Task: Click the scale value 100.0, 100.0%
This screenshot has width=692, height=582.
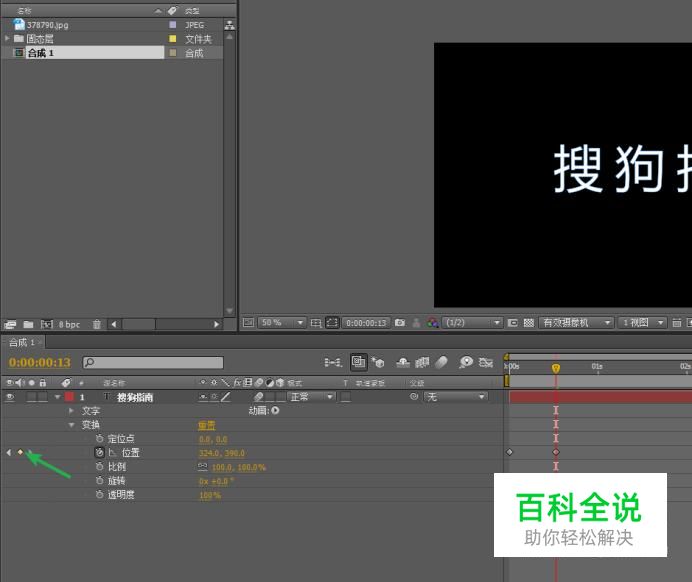Action: (x=239, y=467)
